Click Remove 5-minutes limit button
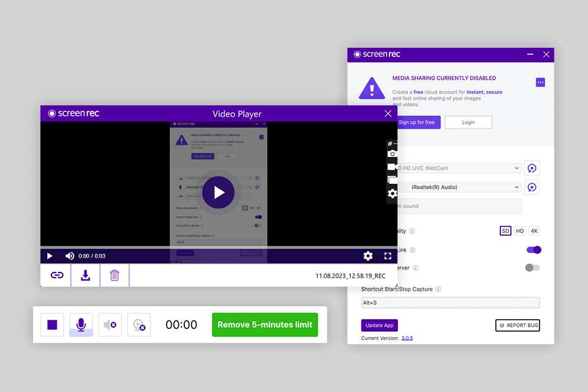The image size is (588, 392). point(265,325)
